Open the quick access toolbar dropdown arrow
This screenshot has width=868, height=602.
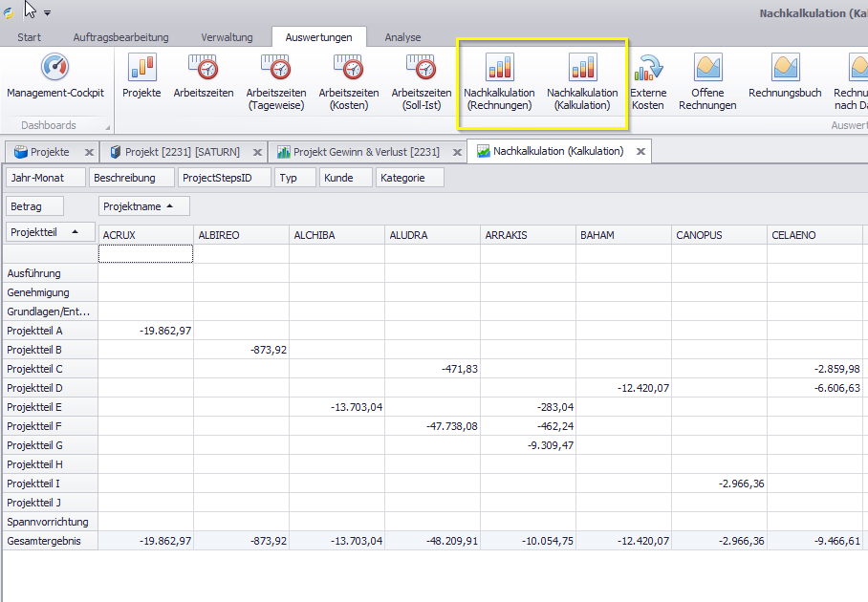[x=48, y=13]
